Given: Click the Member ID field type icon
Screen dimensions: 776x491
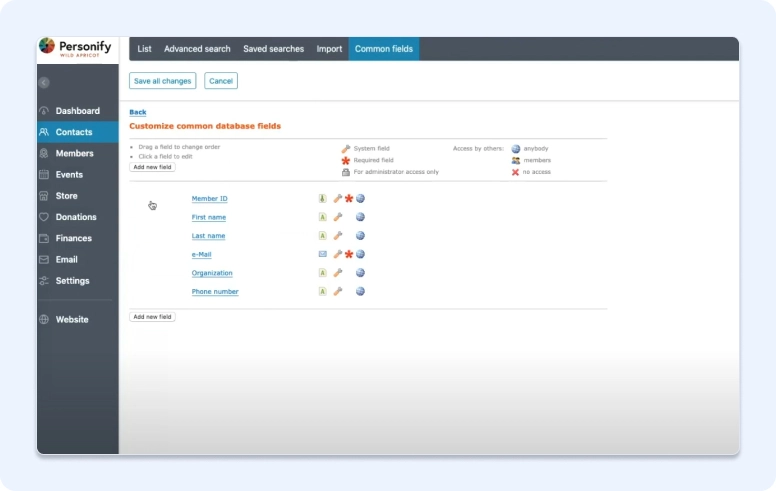Looking at the screenshot, I should [323, 198].
